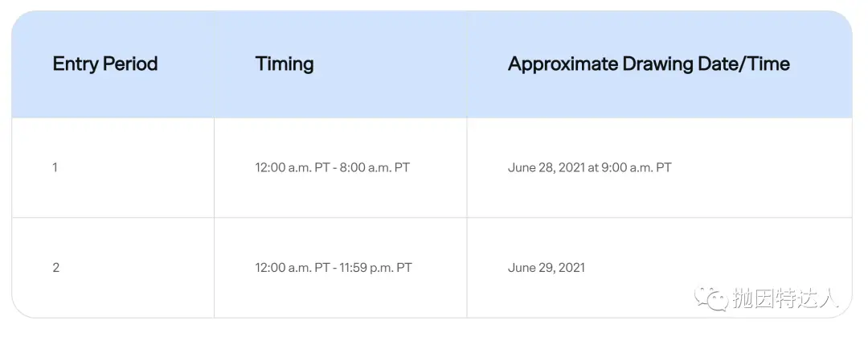
Task: Click the June 28, 2021 at 9:00 a.m. PT text
Action: 590,167
